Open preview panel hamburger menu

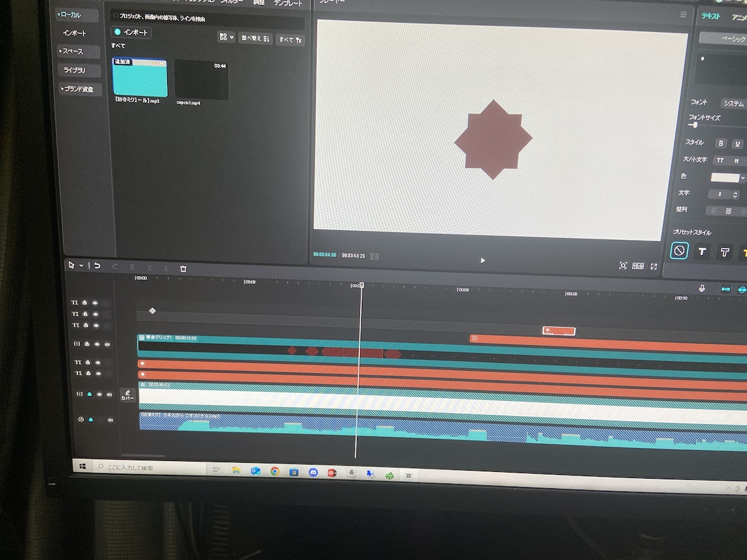[x=683, y=15]
